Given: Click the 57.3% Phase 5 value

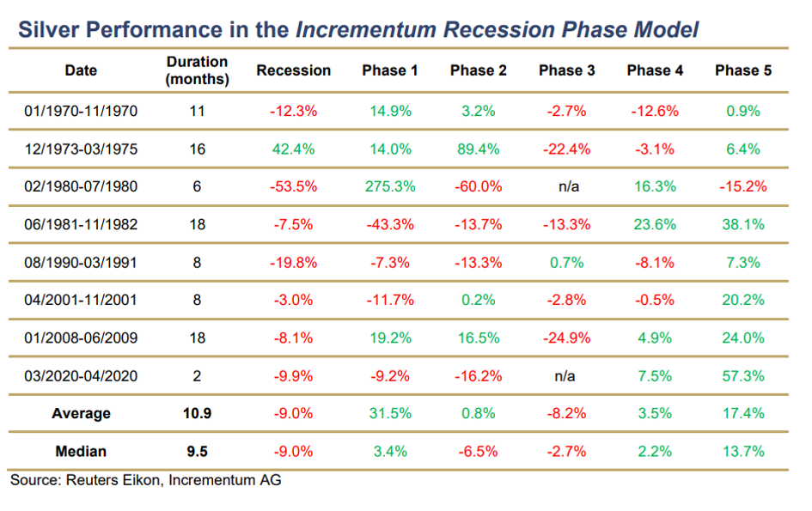Looking at the screenshot, I should [743, 375].
